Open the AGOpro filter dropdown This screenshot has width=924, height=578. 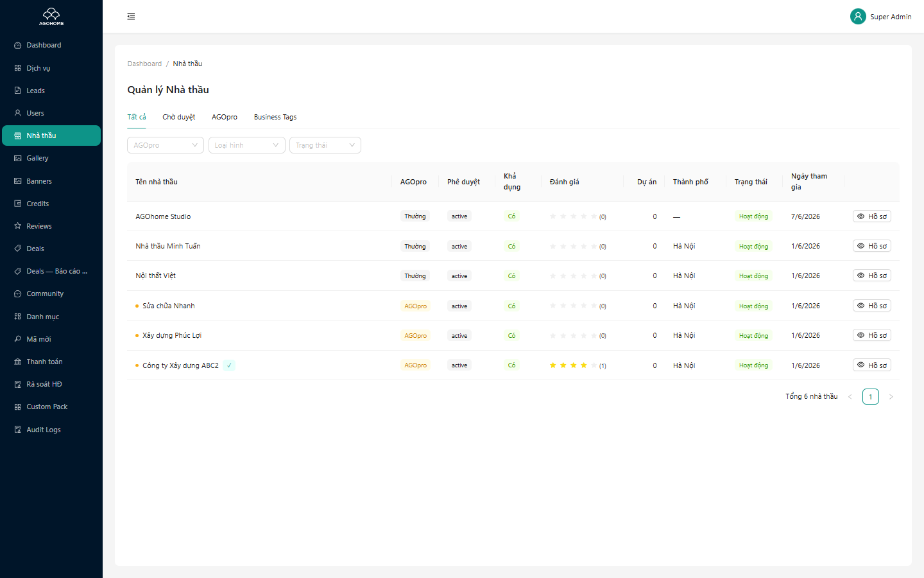[166, 145]
